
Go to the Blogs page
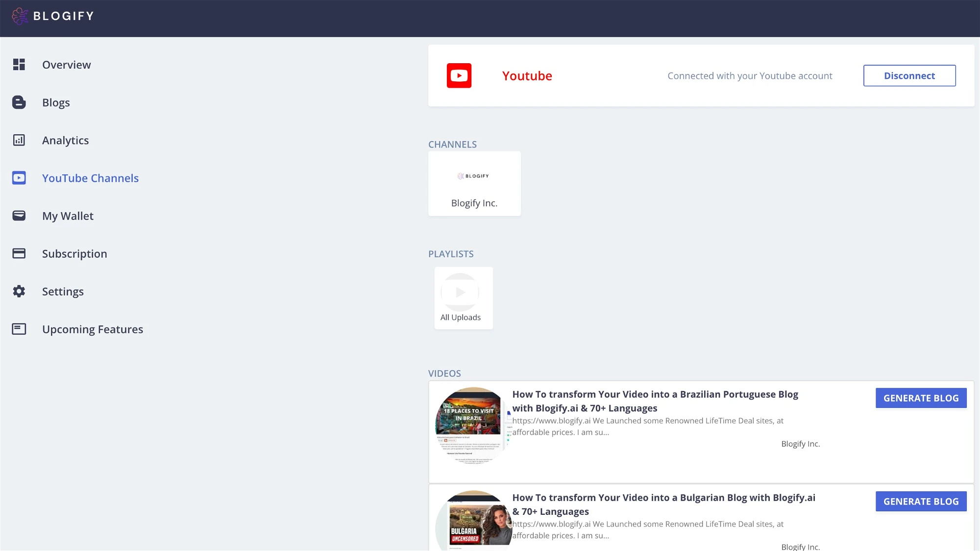point(56,102)
